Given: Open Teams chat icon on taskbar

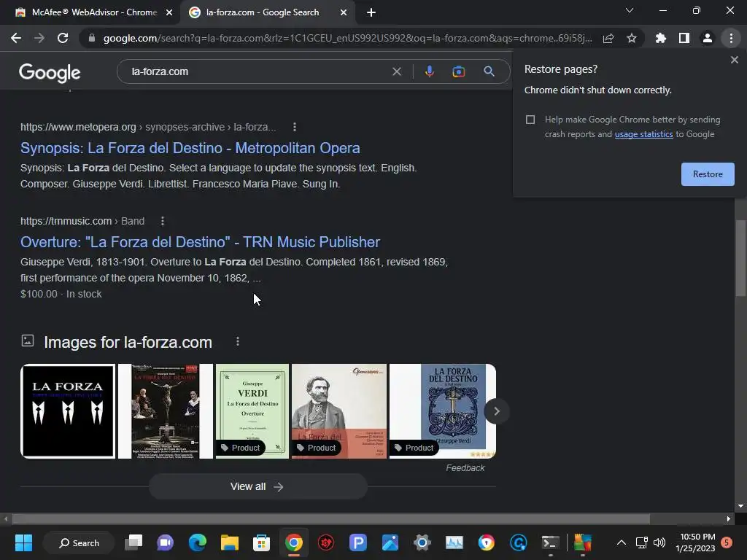Looking at the screenshot, I should click(166, 542).
